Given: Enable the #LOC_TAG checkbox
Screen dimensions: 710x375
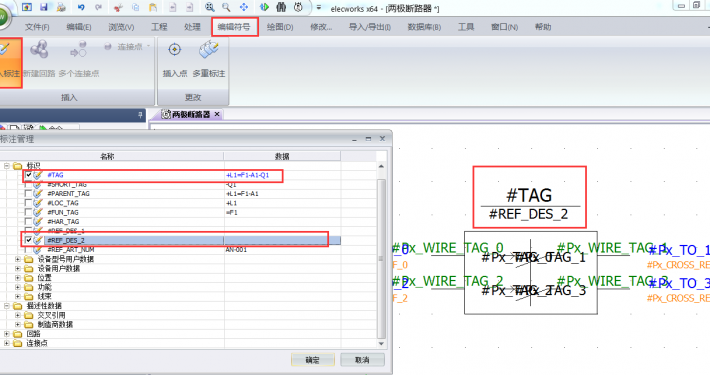Looking at the screenshot, I should click(29, 203).
